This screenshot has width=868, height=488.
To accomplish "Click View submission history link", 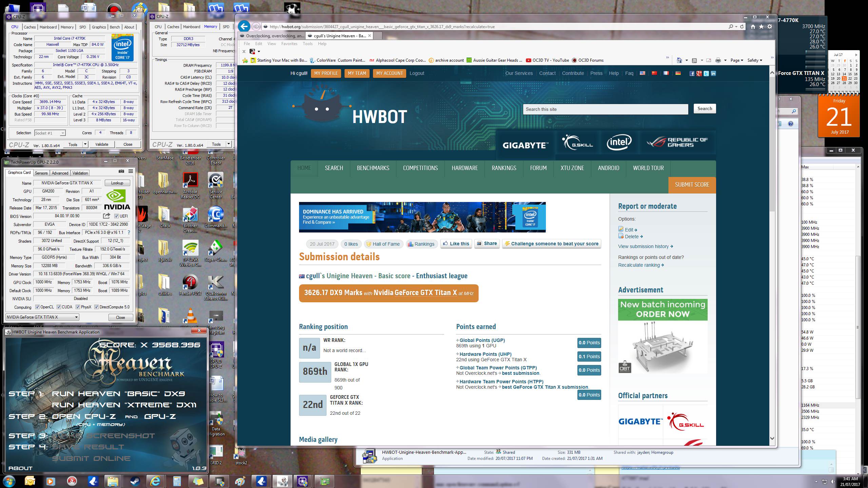I will point(646,246).
